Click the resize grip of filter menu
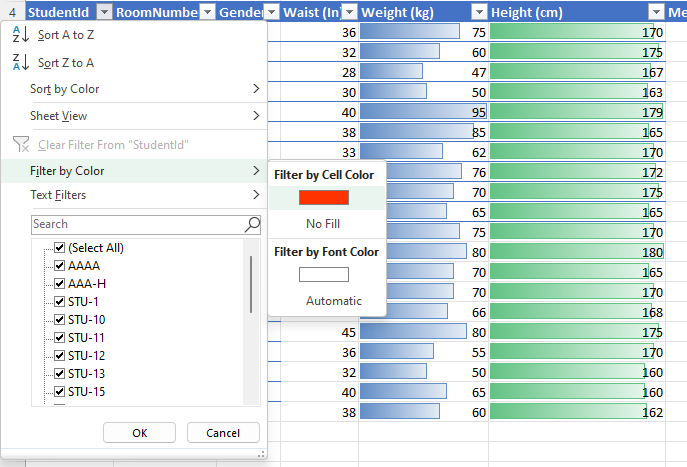Image resolution: width=687 pixels, height=467 pixels. (x=261, y=454)
